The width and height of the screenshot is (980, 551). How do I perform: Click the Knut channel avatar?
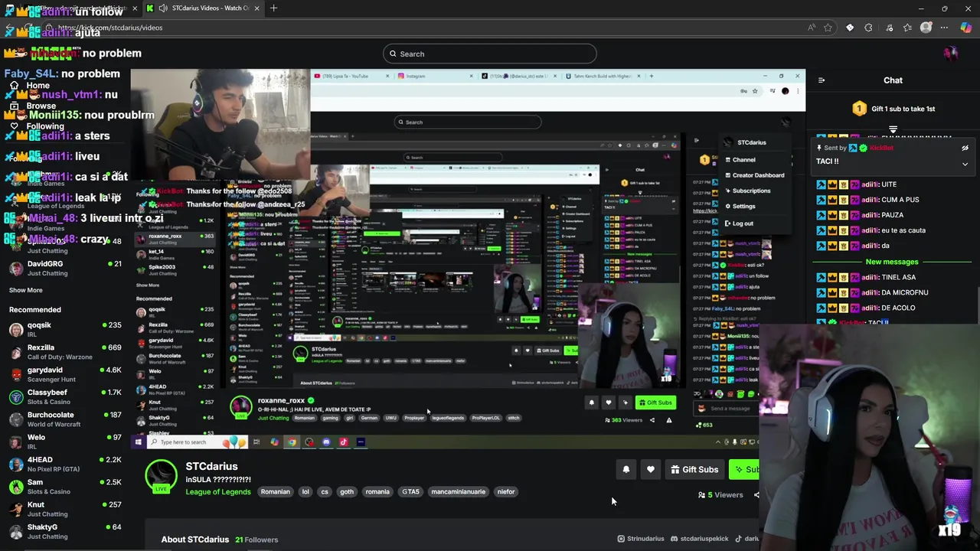16,509
